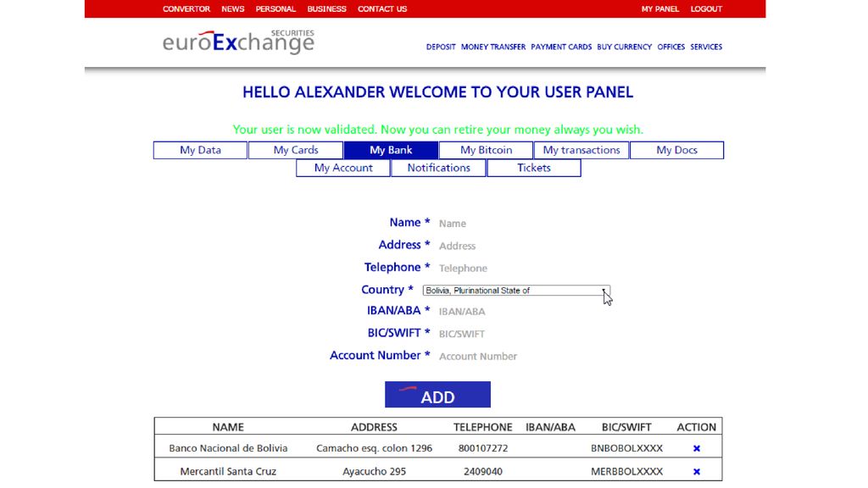
Task: Open the CONVERTOR menu link
Action: pyautogui.click(x=186, y=8)
